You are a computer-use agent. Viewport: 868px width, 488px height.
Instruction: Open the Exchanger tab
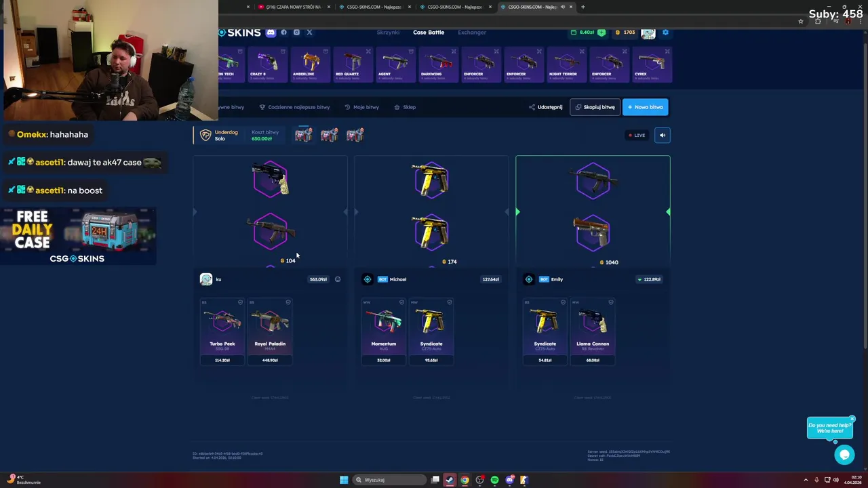tap(472, 32)
